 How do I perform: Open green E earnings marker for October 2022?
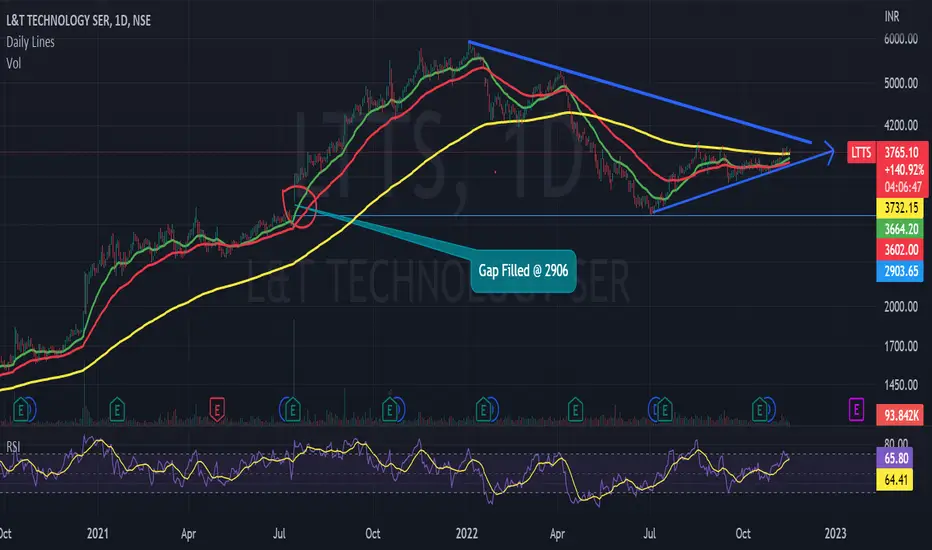tap(759, 410)
